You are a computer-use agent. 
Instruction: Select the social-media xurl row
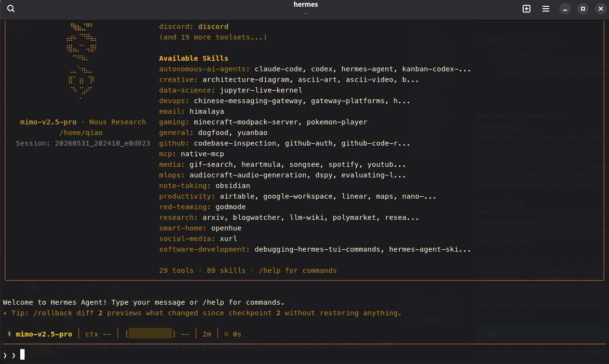pyautogui.click(x=198, y=239)
